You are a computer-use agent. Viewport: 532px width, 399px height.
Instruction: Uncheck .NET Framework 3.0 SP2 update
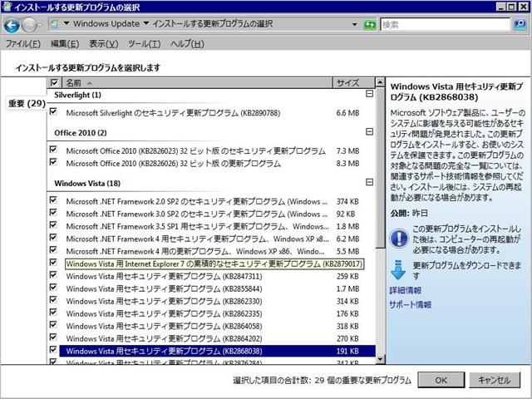point(53,213)
